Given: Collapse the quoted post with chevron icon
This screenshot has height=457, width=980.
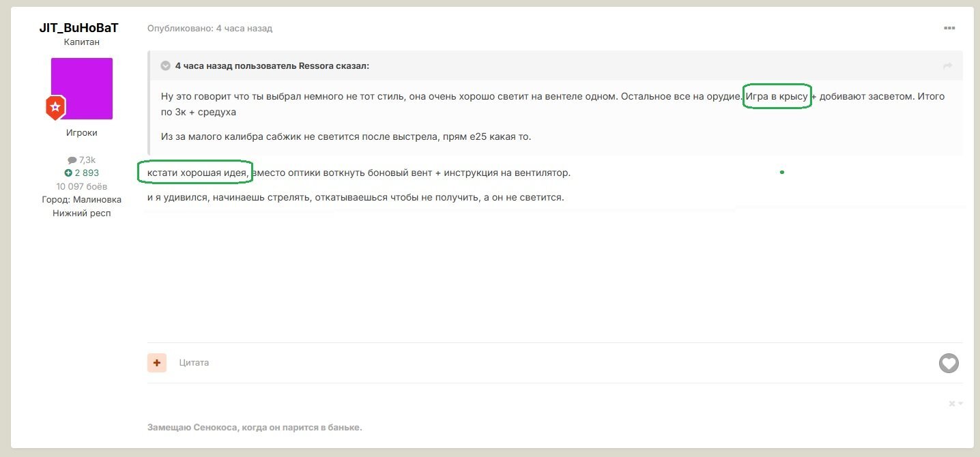Looking at the screenshot, I should click(165, 65).
